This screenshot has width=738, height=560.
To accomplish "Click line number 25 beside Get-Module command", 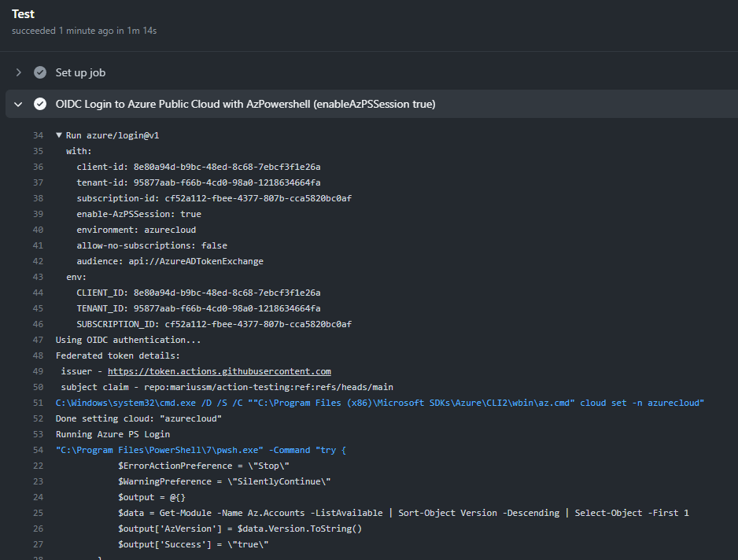I will [x=38, y=513].
